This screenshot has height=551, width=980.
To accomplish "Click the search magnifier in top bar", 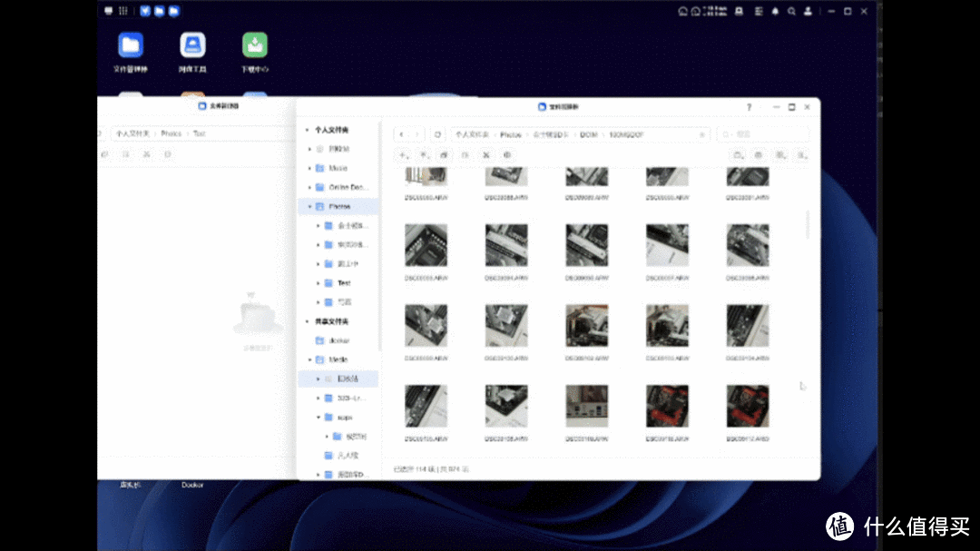I will (x=792, y=12).
